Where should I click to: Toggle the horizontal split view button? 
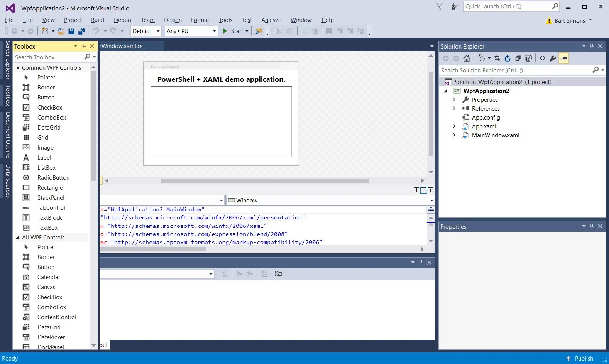(x=423, y=190)
